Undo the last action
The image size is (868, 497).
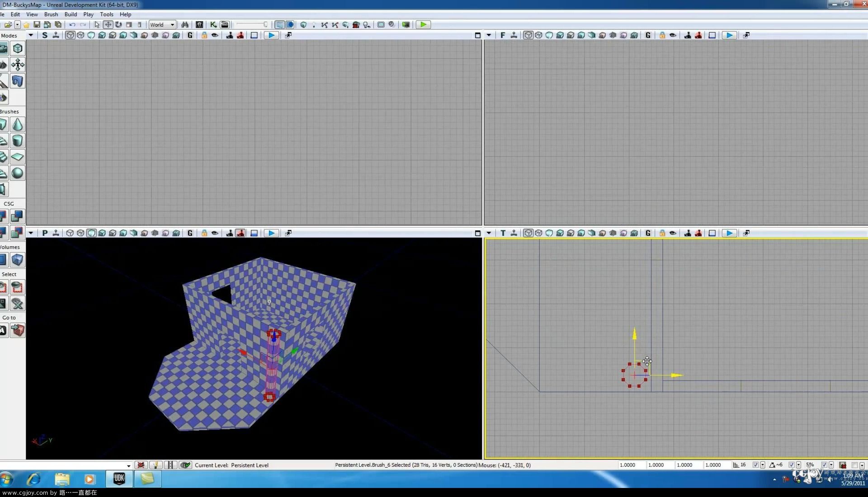(x=72, y=25)
